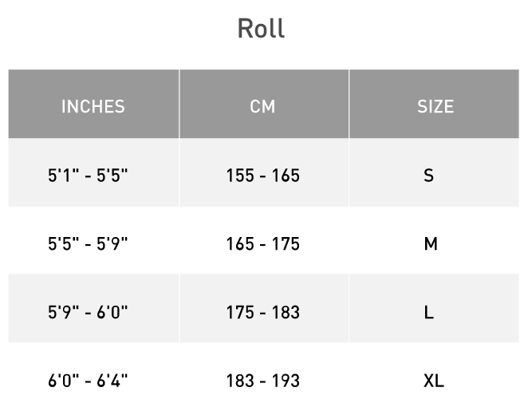Select the 165 - 175 cm cell
Viewport: 532px width, 411px height.
coord(262,243)
